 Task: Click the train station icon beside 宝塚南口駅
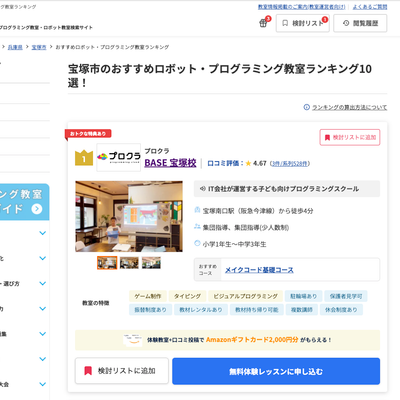point(197,210)
